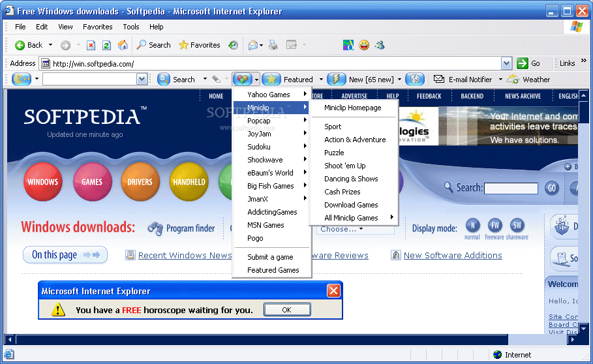Select normal display mode N button
Image resolution: width=593 pixels, height=364 pixels.
click(x=472, y=226)
